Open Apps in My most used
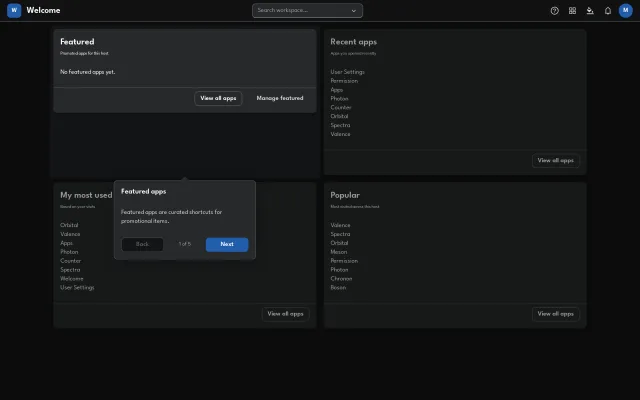640x400 pixels. click(x=67, y=243)
